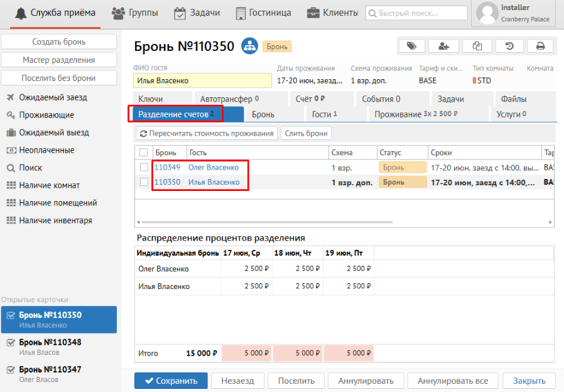Toggle the select-all checkbox in table header
This screenshot has height=392, width=564.
click(x=144, y=153)
